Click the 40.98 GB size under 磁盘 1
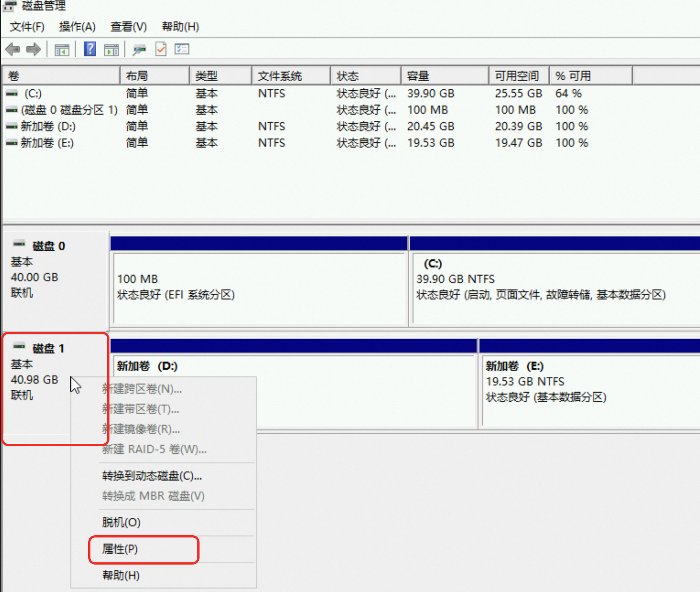This screenshot has width=700, height=592. (x=34, y=380)
